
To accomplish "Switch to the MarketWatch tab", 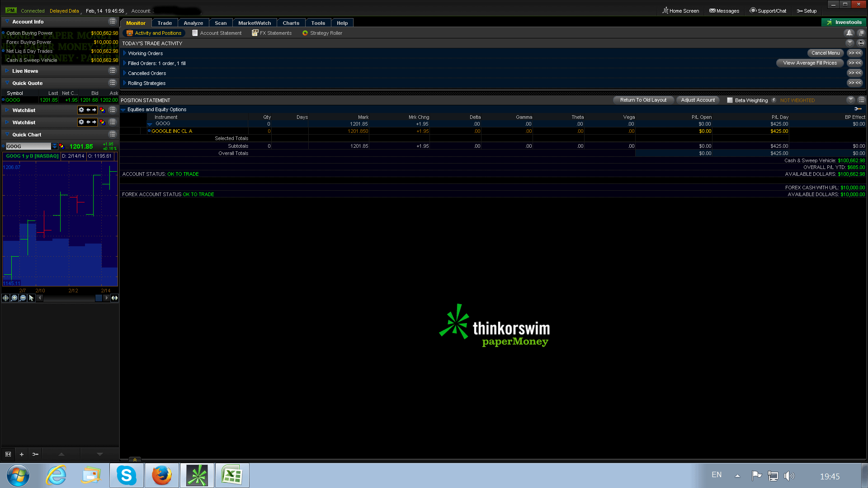I will pyautogui.click(x=255, y=23).
